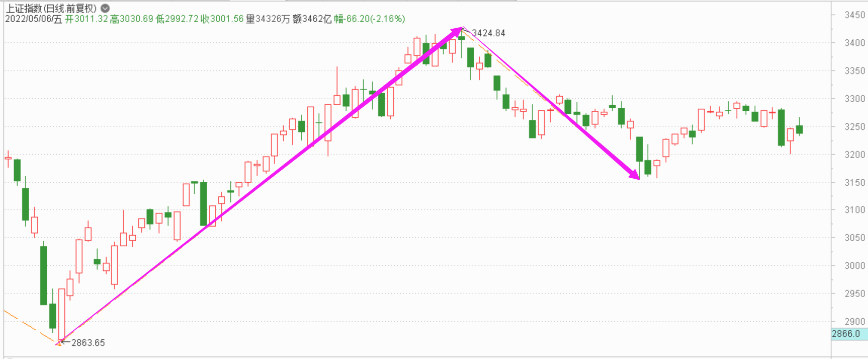
Task: Click the close price 收3001.56
Action: 222,19
